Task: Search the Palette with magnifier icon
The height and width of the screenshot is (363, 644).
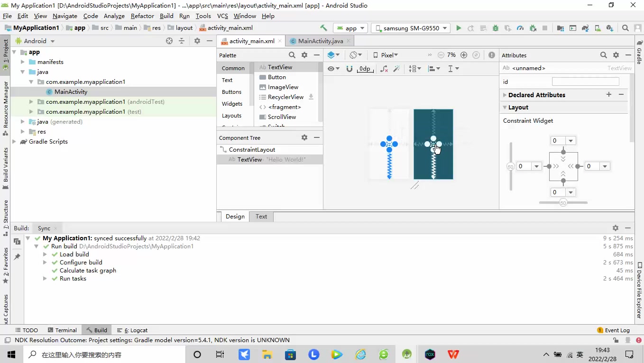Action: pyautogui.click(x=292, y=55)
